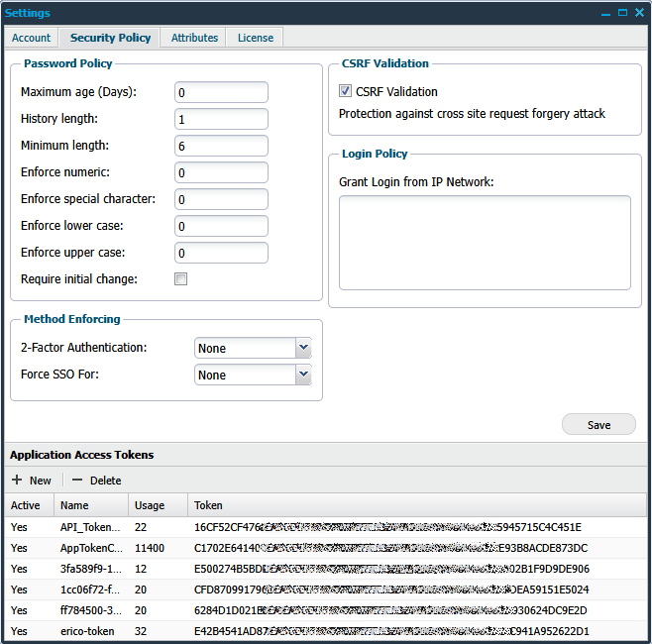
Task: Click token ending 02B1F9D9DE906
Action: coord(391,569)
